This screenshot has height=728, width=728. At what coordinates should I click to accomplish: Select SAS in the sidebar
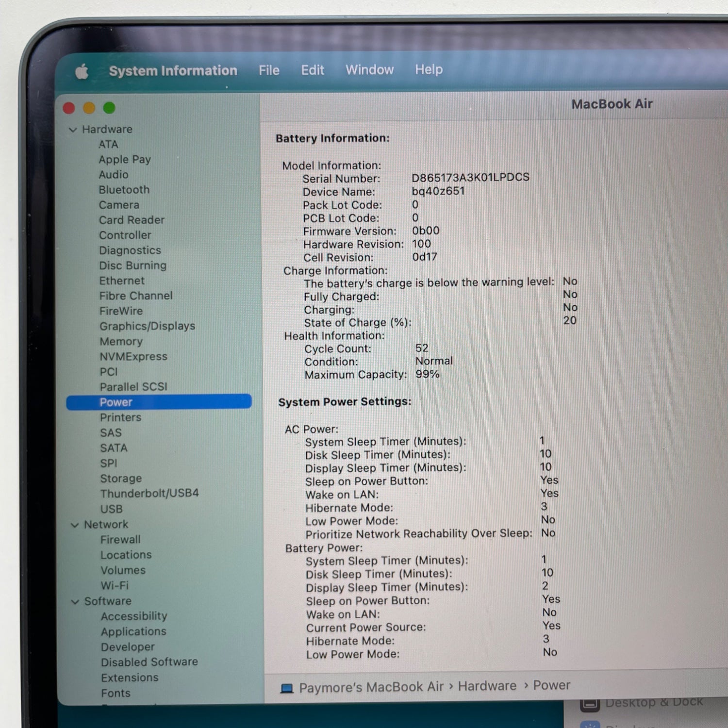(x=111, y=432)
